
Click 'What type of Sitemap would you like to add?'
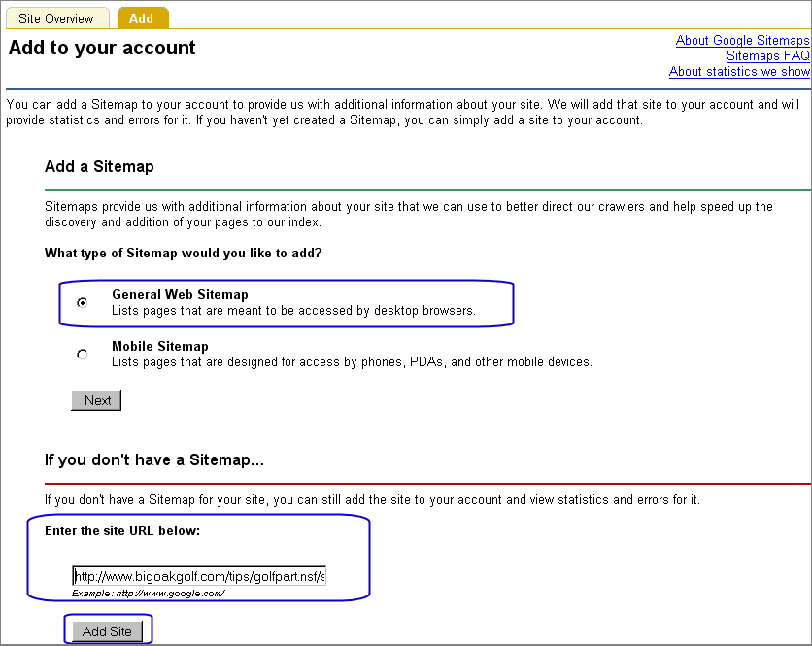184,253
